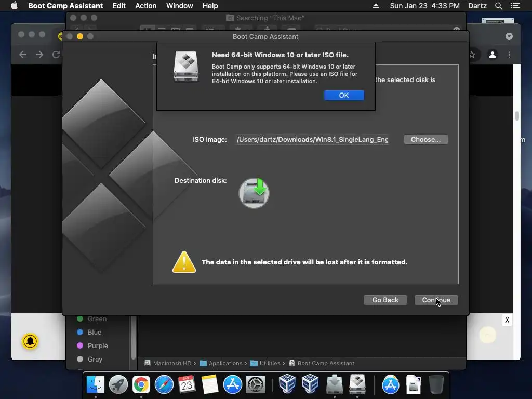Click the Go Back button
This screenshot has height=399, width=532.
pos(385,300)
